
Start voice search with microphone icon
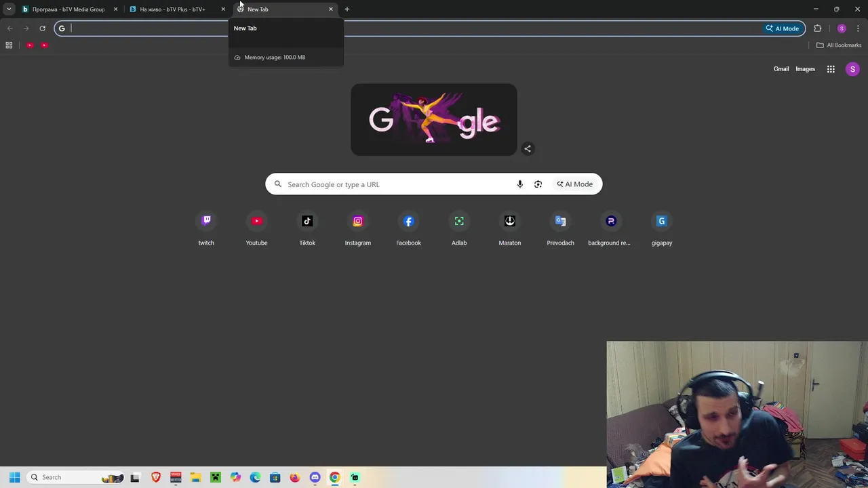pyautogui.click(x=519, y=184)
